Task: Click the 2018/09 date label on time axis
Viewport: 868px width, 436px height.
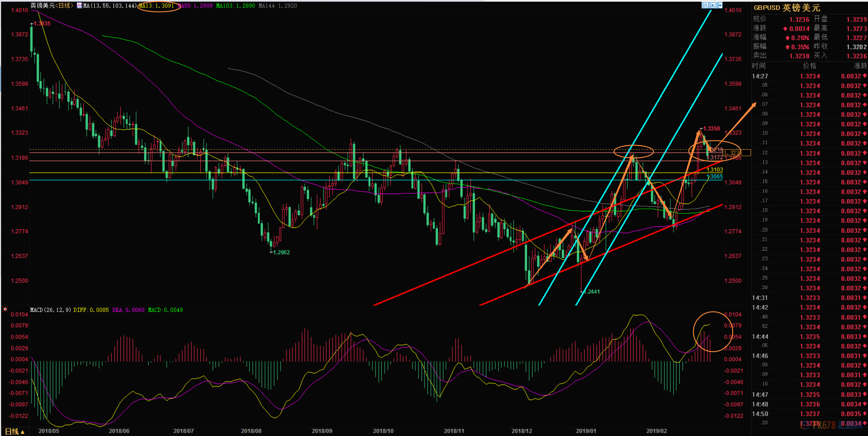Action: coord(322,431)
